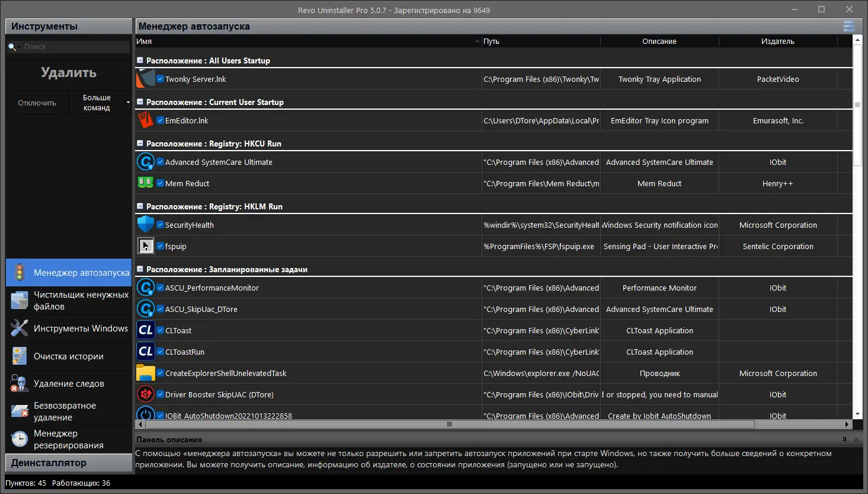Click the Evidence Remover icon
This screenshot has height=494, width=868.
coord(20,384)
